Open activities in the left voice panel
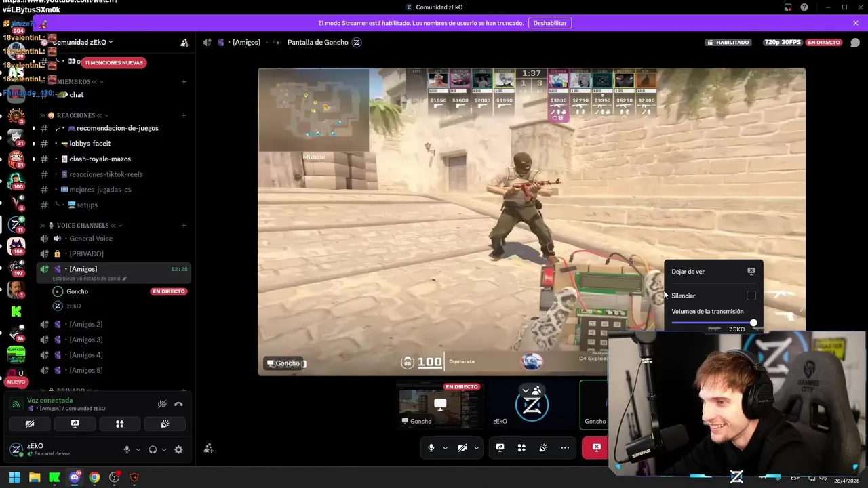The width and height of the screenshot is (868, 488). (x=119, y=424)
